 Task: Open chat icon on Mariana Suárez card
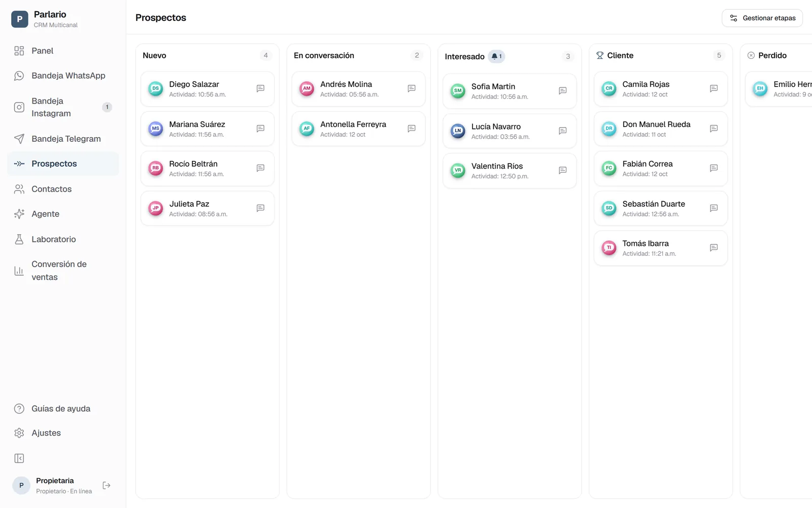coord(260,129)
